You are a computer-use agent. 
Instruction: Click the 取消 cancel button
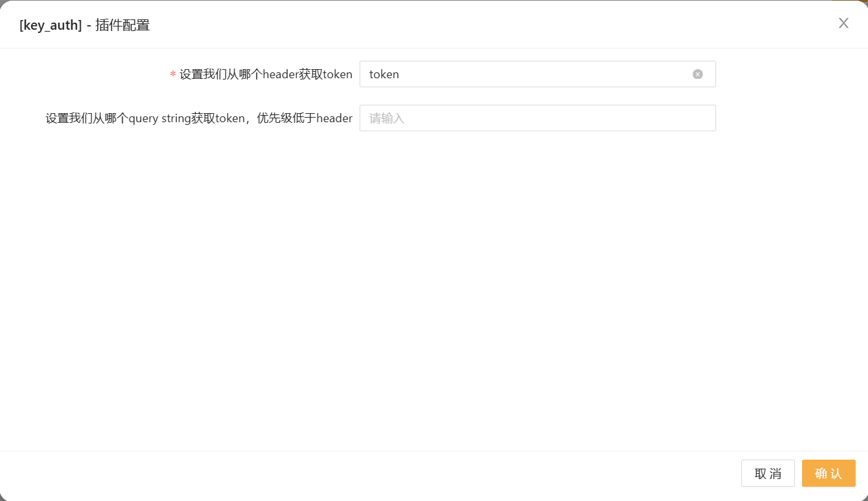[x=768, y=473]
